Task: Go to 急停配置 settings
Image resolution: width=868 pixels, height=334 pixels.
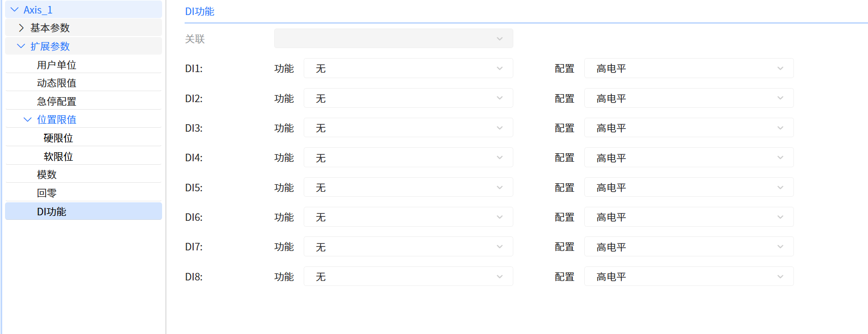Action: tap(57, 102)
